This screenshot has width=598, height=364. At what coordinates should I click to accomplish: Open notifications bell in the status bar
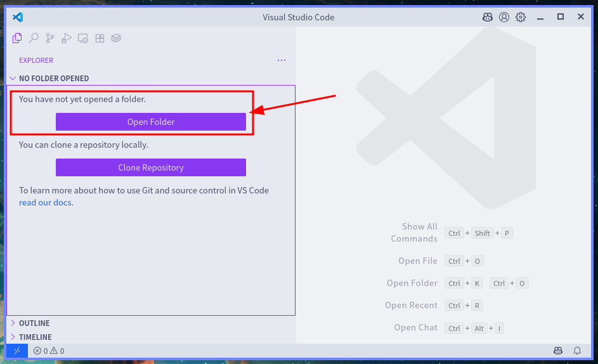577,351
